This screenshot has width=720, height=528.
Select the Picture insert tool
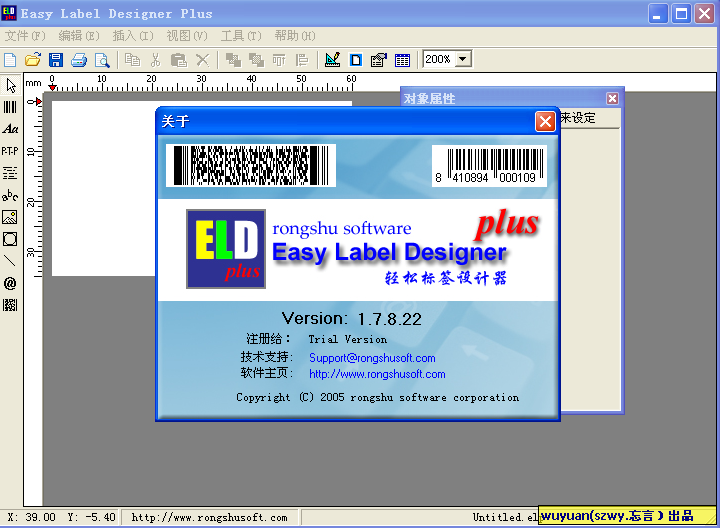pos(10,217)
